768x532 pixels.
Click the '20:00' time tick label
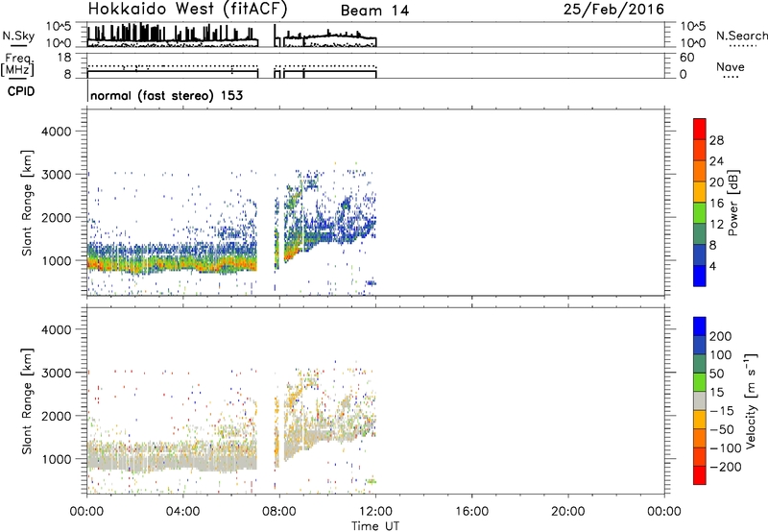coord(568,512)
